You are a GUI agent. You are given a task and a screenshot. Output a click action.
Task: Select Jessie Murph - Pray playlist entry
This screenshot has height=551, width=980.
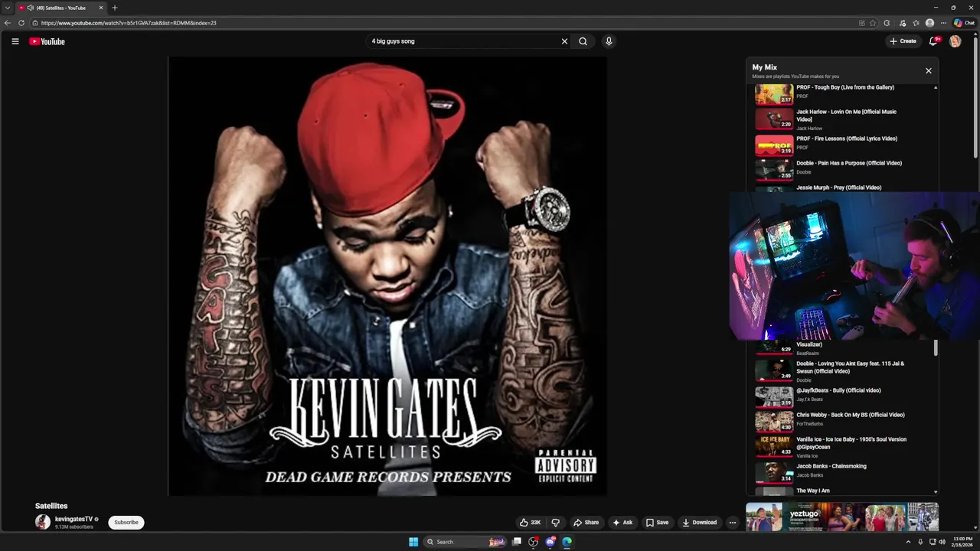[x=840, y=187]
